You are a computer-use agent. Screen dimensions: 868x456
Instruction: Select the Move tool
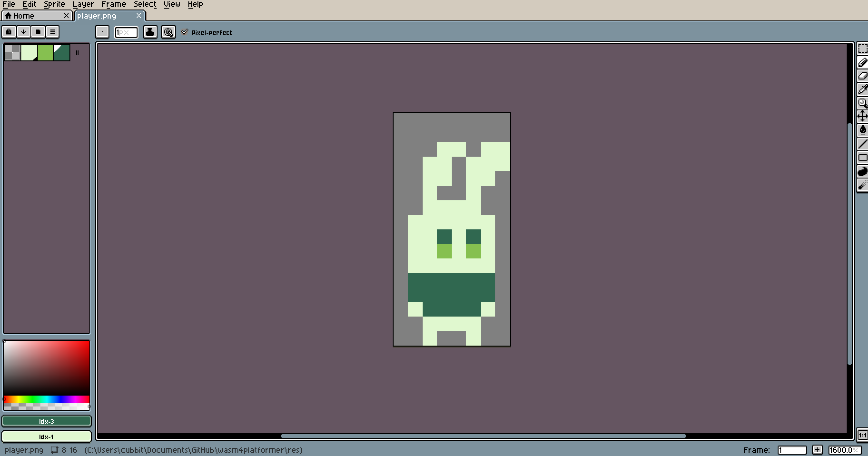click(863, 117)
